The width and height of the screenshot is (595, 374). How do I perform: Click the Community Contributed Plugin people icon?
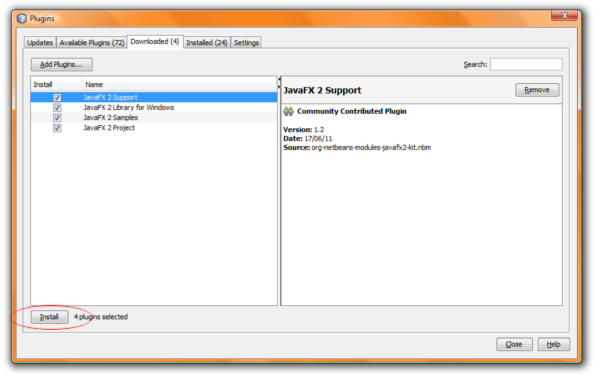click(288, 112)
